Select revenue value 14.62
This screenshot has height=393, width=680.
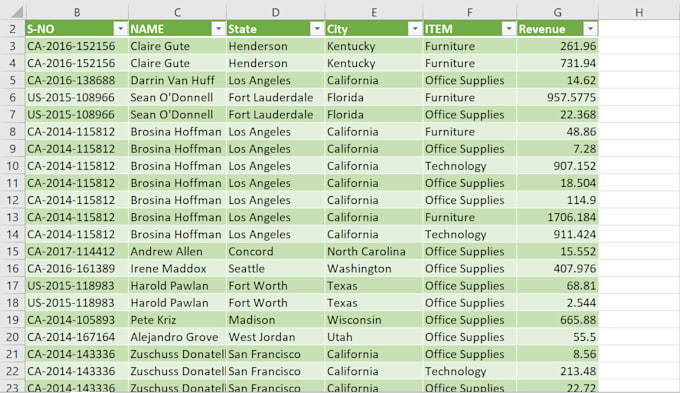tap(558, 80)
